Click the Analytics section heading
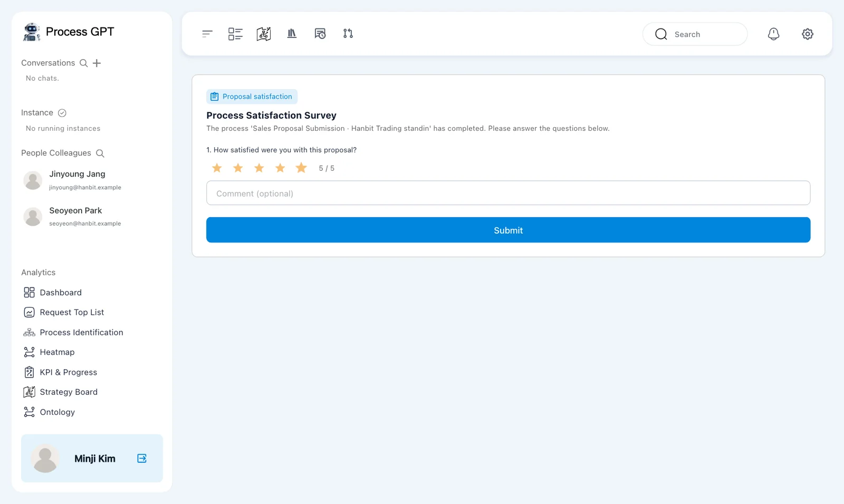Viewport: 844px width, 504px height. coord(38,273)
